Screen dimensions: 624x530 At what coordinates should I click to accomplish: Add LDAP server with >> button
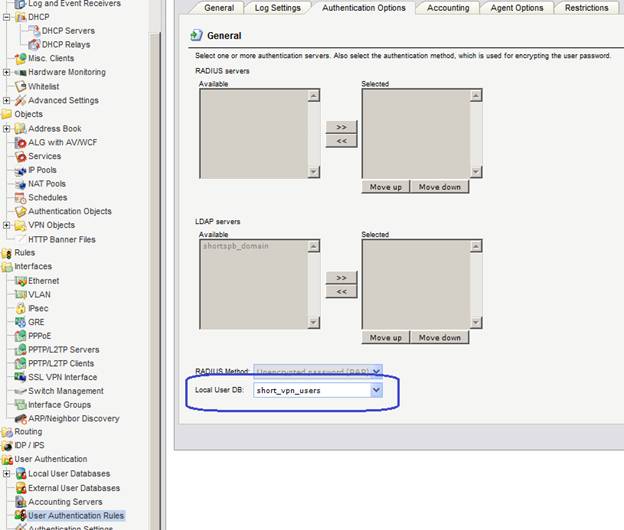[x=341, y=278]
